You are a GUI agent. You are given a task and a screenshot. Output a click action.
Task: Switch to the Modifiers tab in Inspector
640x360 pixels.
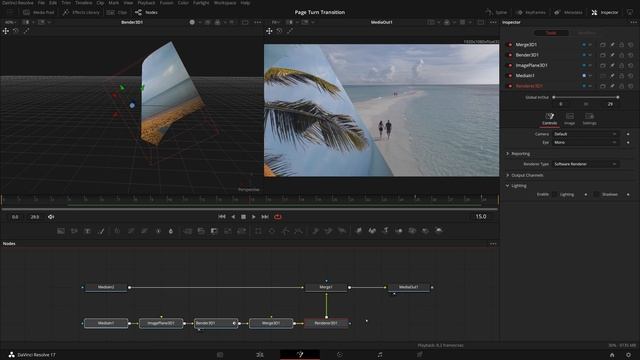[586, 33]
